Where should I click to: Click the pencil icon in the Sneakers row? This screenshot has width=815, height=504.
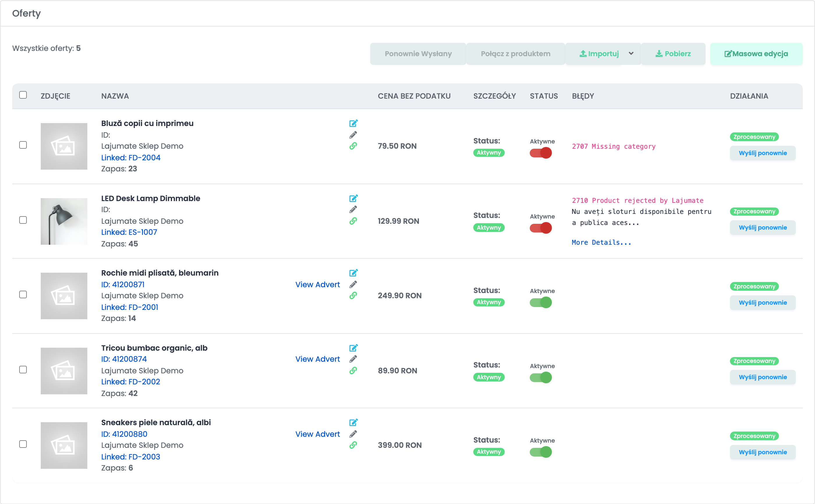pos(353,434)
